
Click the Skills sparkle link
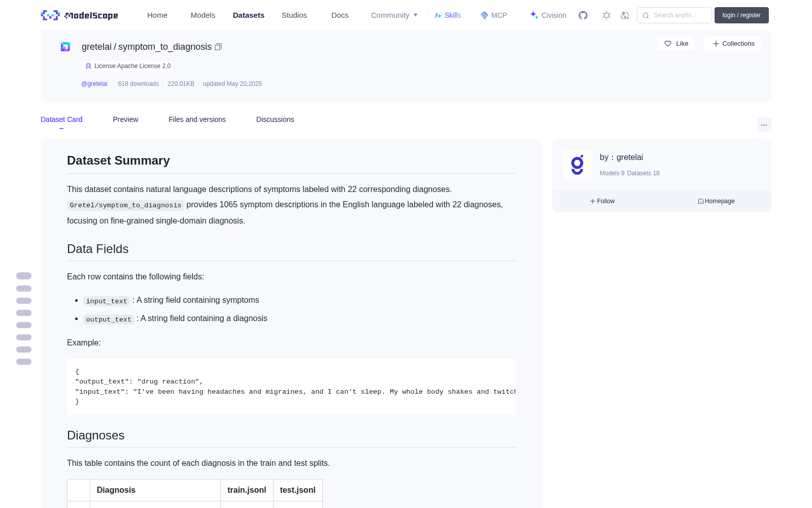pyautogui.click(x=448, y=15)
